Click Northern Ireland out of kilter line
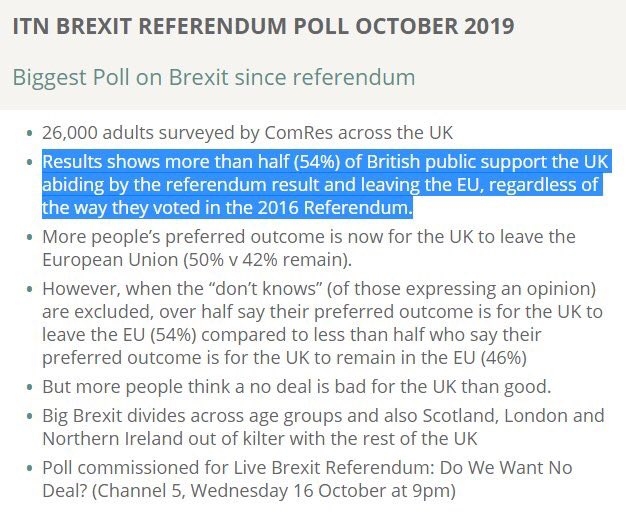This screenshot has width=626, height=514. [x=260, y=439]
